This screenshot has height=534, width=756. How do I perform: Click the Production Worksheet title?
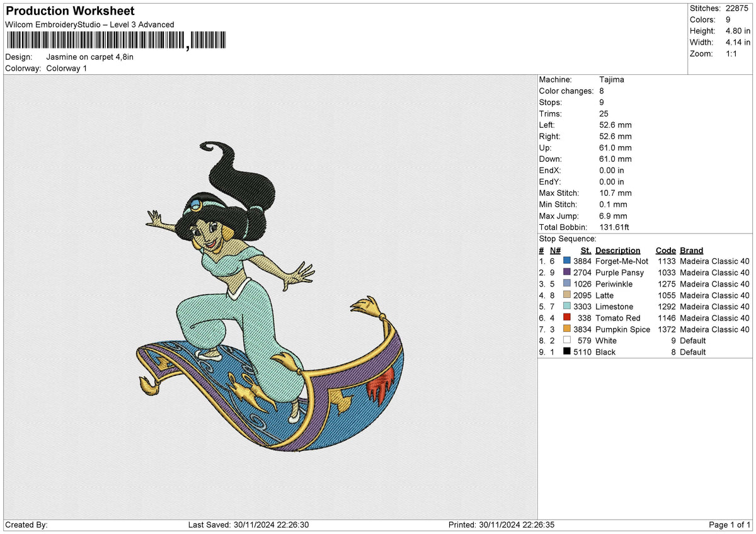(70, 11)
